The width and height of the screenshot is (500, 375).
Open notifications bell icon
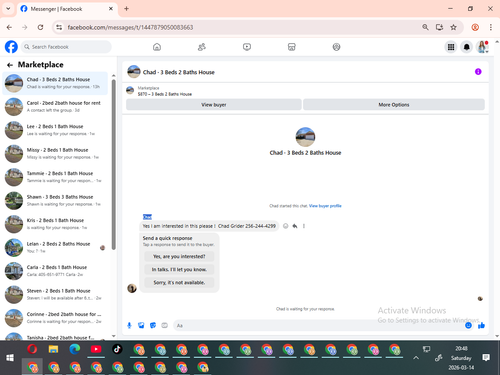[x=467, y=47]
